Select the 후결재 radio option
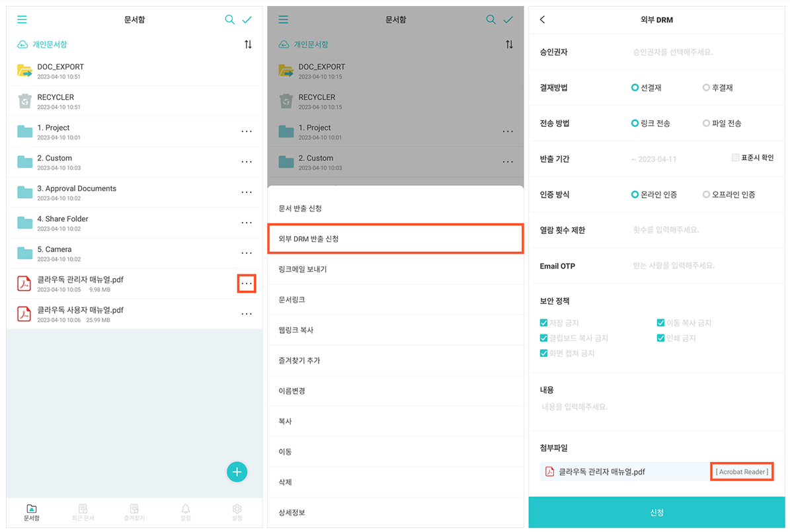 tap(706, 88)
